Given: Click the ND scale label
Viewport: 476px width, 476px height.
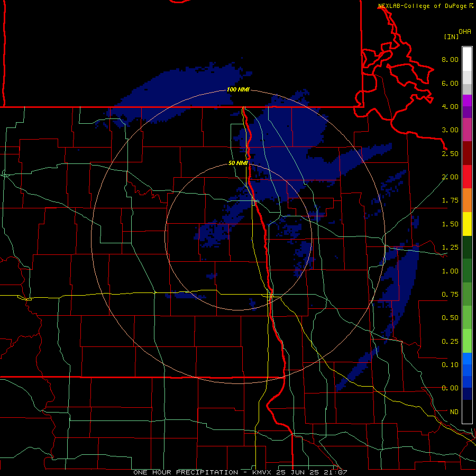Looking at the screenshot, I should (x=454, y=412).
